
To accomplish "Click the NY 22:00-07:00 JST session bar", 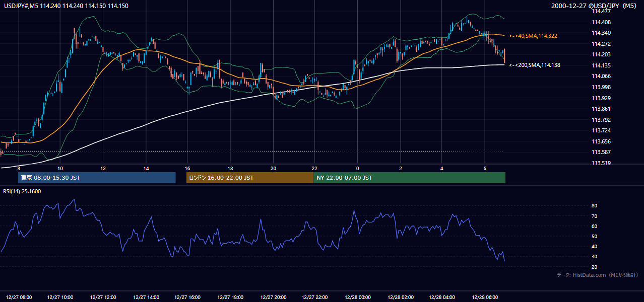I will pos(409,178).
